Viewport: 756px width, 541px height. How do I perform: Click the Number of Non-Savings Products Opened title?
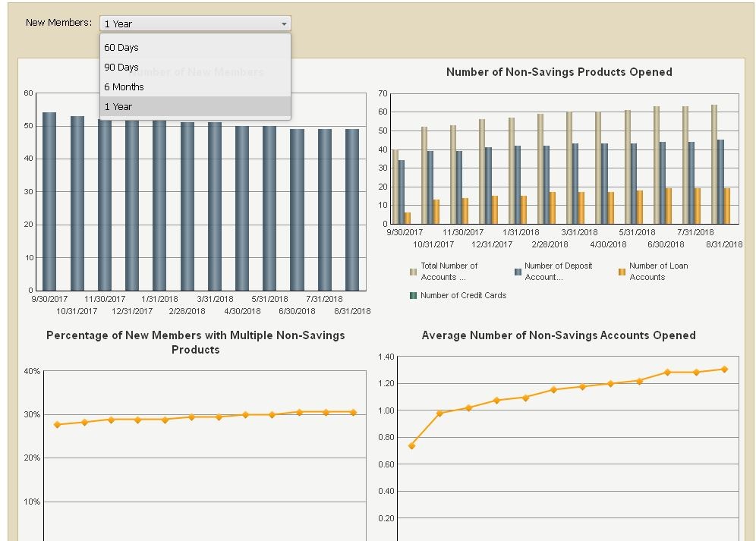tap(559, 72)
